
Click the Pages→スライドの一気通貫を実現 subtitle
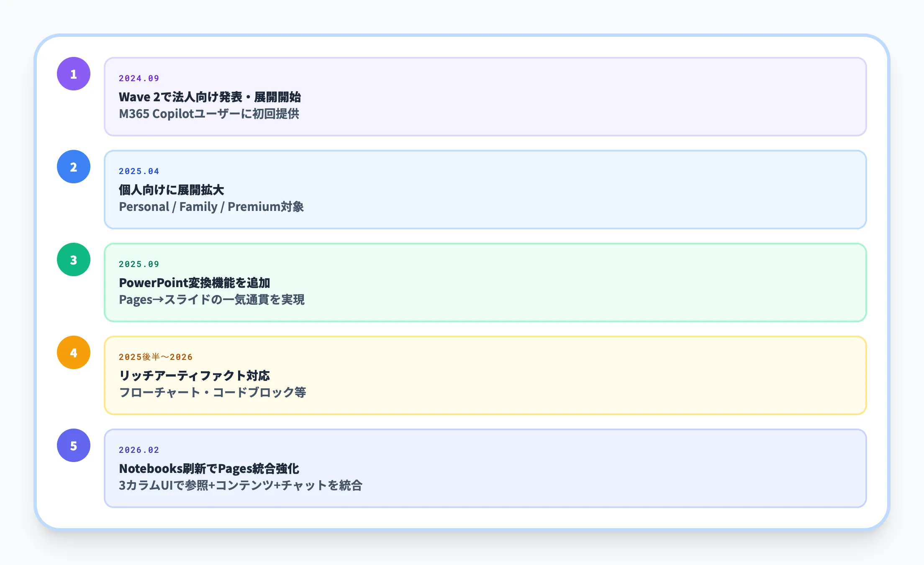point(212,300)
